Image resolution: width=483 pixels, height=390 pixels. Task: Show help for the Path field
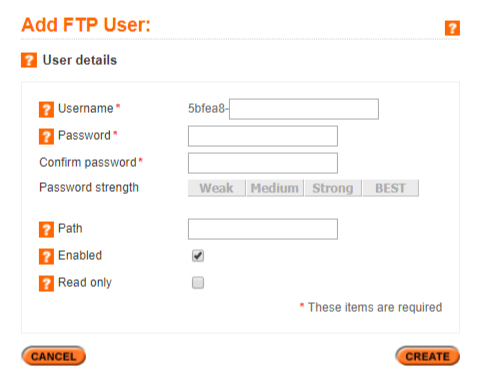coord(46,230)
